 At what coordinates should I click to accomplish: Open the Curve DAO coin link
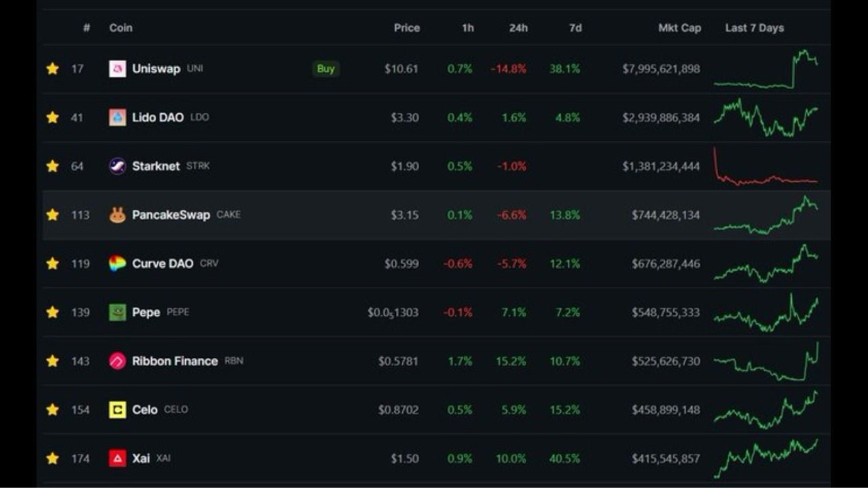[162, 263]
